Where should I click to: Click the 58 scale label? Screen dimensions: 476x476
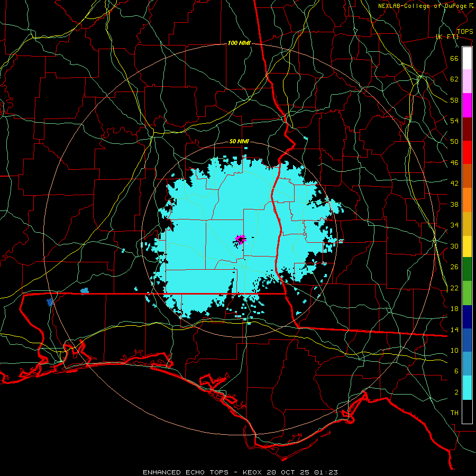(x=454, y=100)
